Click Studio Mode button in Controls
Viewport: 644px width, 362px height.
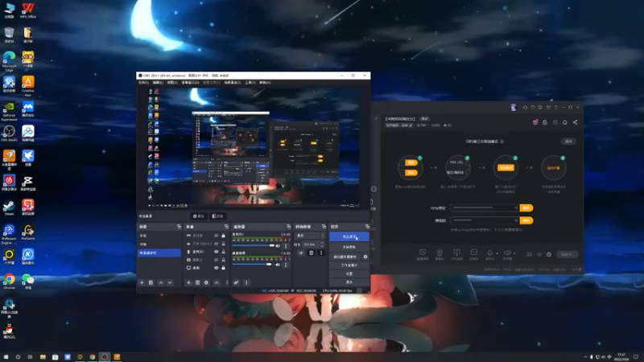[x=349, y=265]
